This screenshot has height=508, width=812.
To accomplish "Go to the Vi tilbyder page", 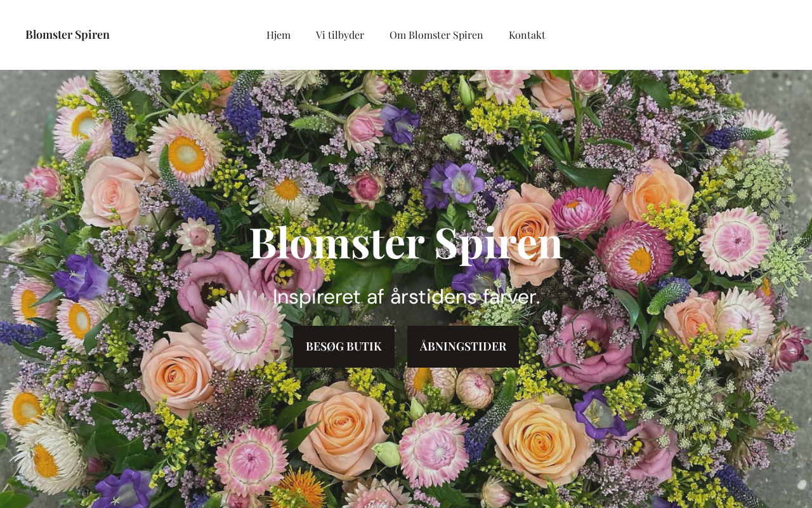I will coord(340,35).
